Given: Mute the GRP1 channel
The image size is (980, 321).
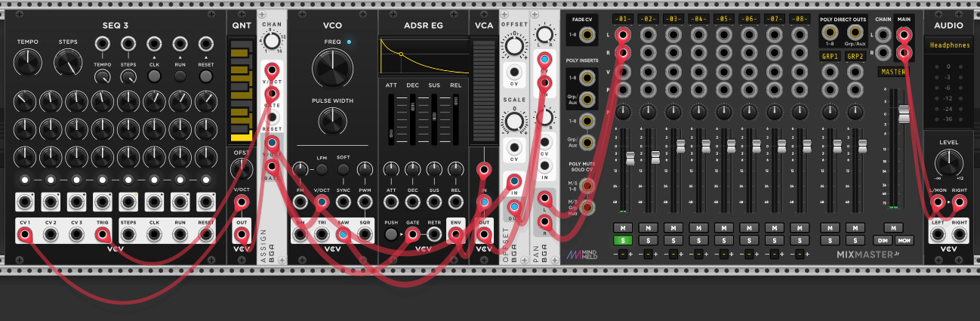Looking at the screenshot, I should coord(831,227).
